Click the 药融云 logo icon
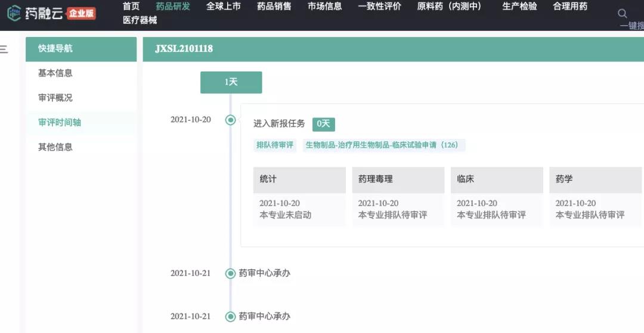Screen dimensions: 644x333 [14, 13]
